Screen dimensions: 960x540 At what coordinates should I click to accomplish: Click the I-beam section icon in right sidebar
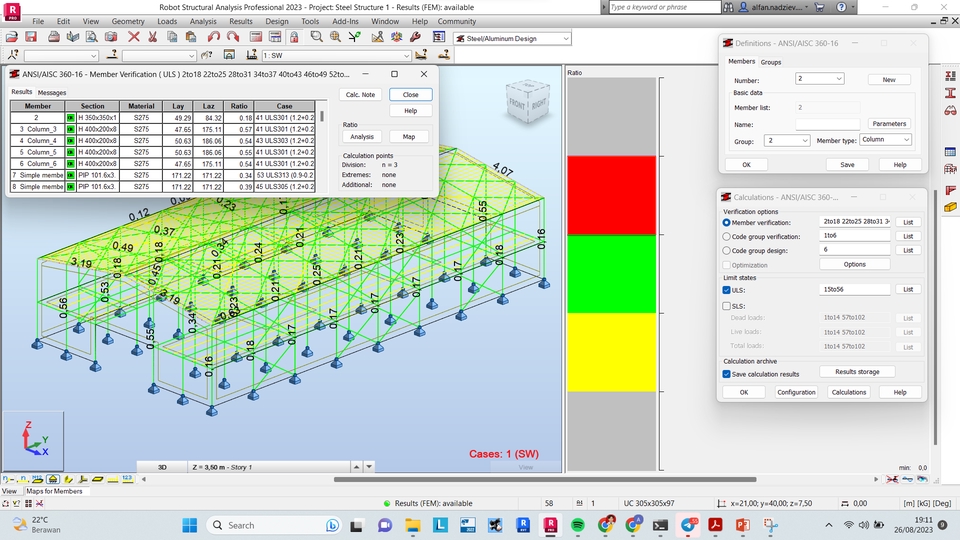tap(950, 93)
